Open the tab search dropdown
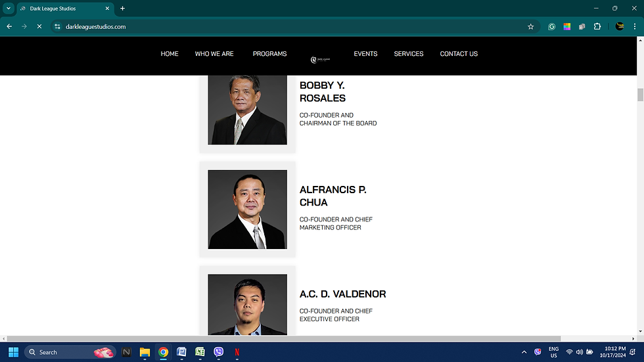Screen dimensions: 644x362 pyautogui.click(x=8, y=8)
